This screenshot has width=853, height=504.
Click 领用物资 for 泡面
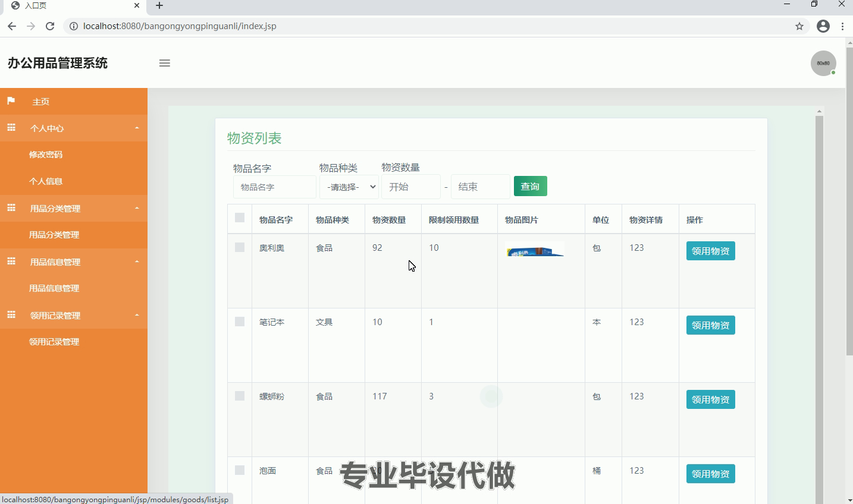tap(710, 474)
